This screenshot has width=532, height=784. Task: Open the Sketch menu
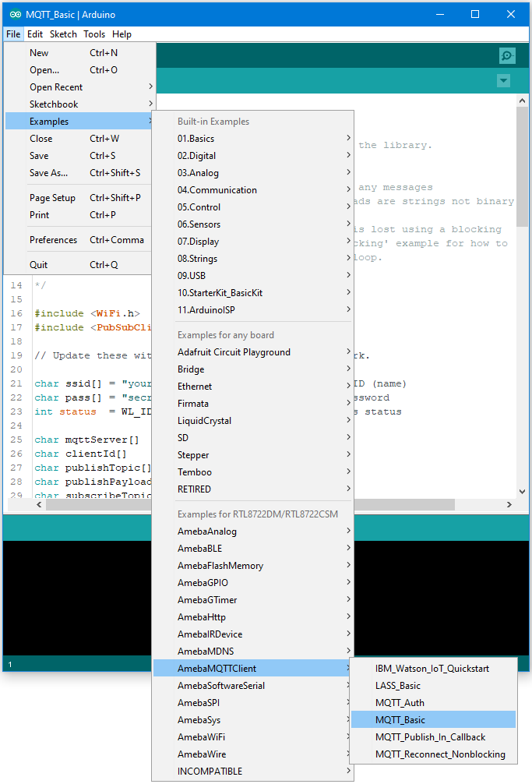[63, 34]
